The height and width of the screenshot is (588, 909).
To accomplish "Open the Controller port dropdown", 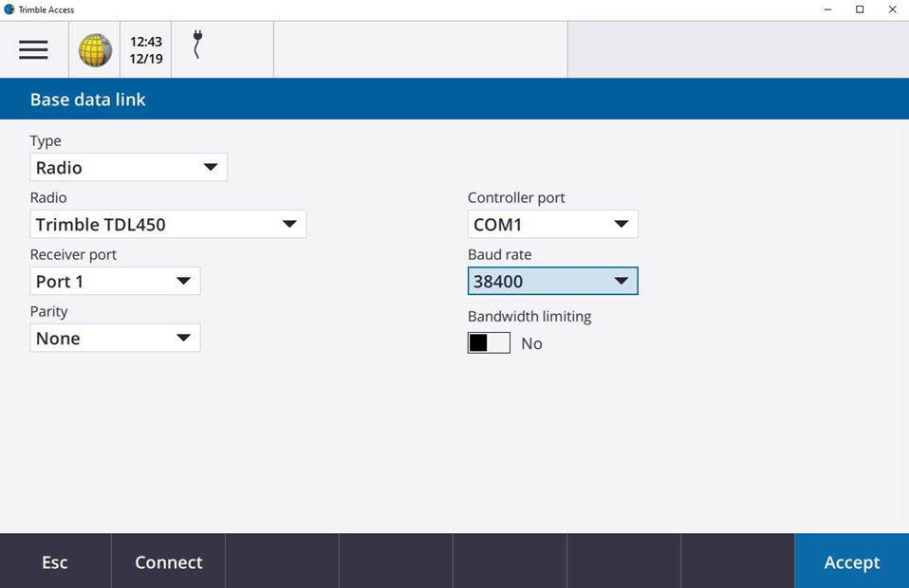I will pyautogui.click(x=552, y=225).
